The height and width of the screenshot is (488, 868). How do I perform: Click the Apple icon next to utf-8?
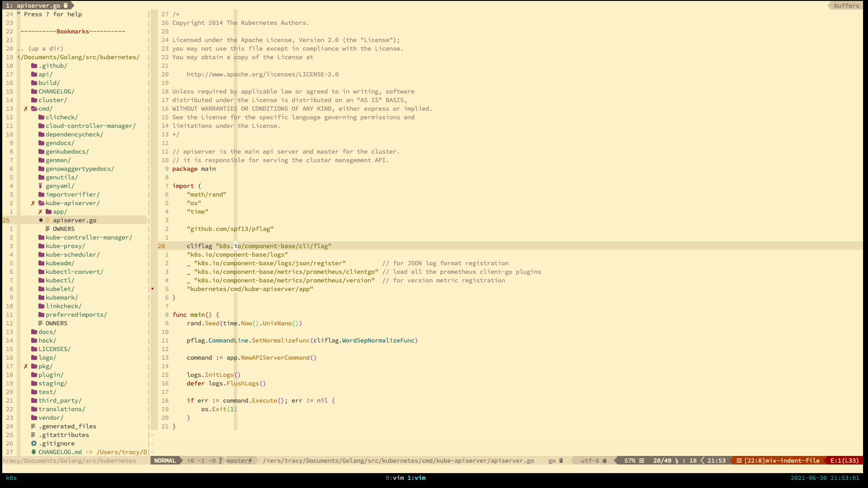tap(605, 461)
